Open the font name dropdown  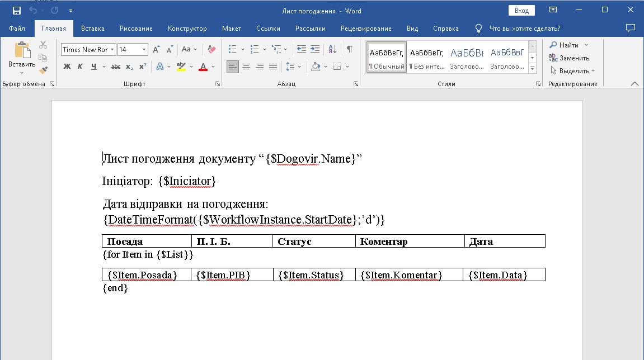coord(112,49)
